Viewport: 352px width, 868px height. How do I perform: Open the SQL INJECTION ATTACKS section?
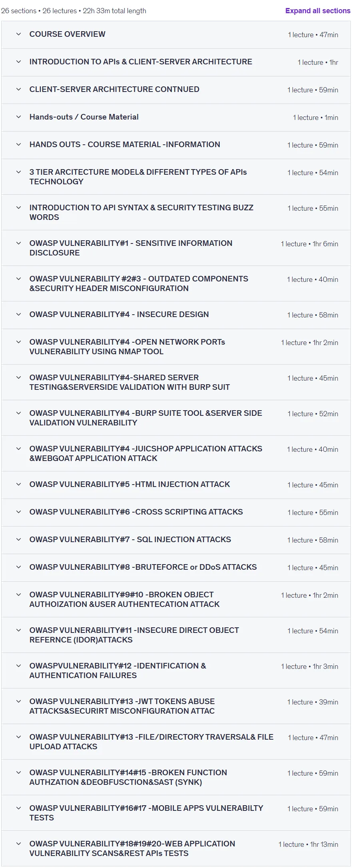(x=176, y=540)
